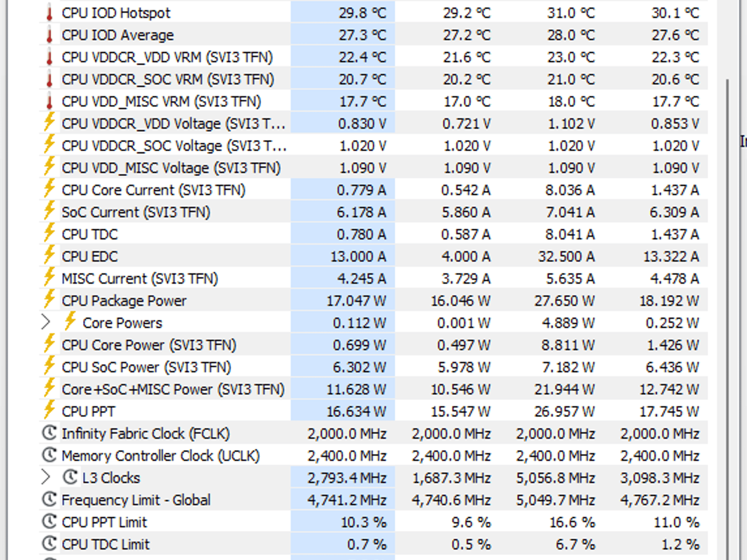The width and height of the screenshot is (747, 560).
Task: Select the CPU Core Power (SVI3 TFN) label
Action: tap(149, 346)
